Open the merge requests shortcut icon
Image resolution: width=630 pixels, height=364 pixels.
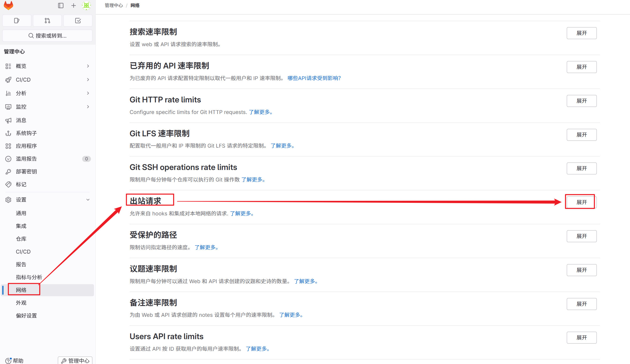click(47, 21)
